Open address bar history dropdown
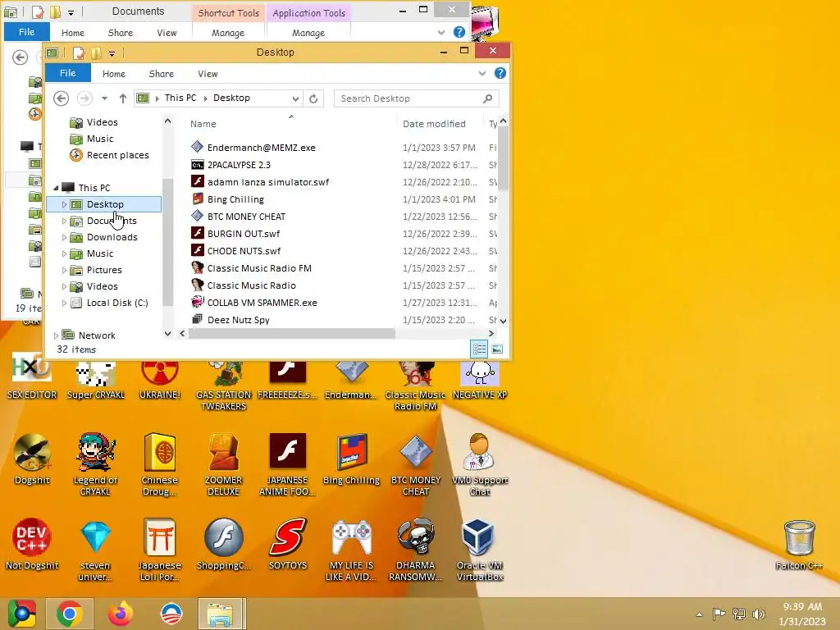Image resolution: width=840 pixels, height=630 pixels. click(x=295, y=98)
